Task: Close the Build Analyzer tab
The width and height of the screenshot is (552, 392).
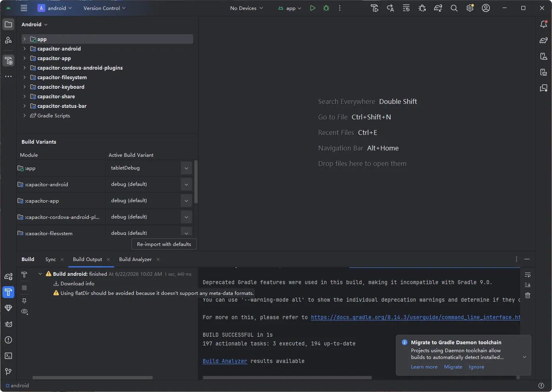Action: pyautogui.click(x=158, y=259)
